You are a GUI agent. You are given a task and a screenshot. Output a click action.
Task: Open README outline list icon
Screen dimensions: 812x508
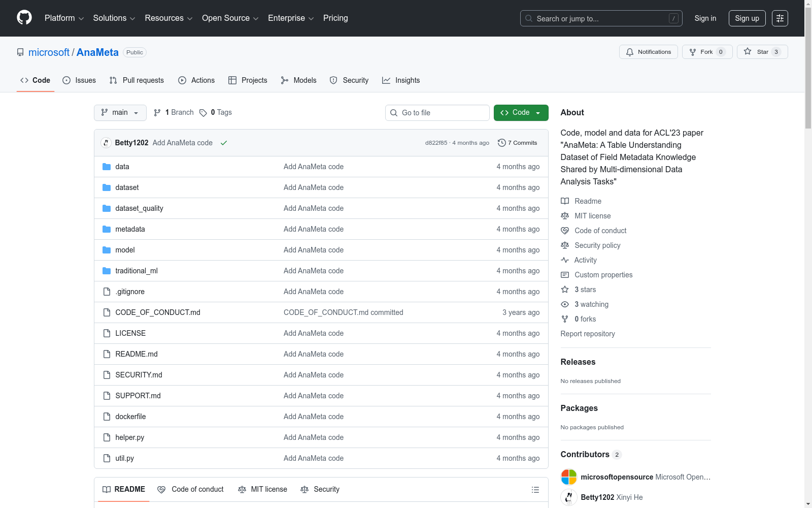(535, 490)
